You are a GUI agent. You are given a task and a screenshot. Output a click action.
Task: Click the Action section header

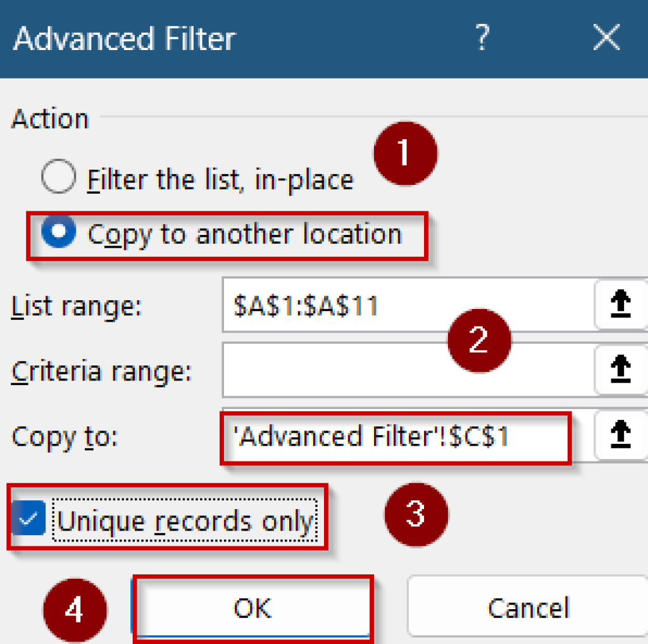[49, 118]
